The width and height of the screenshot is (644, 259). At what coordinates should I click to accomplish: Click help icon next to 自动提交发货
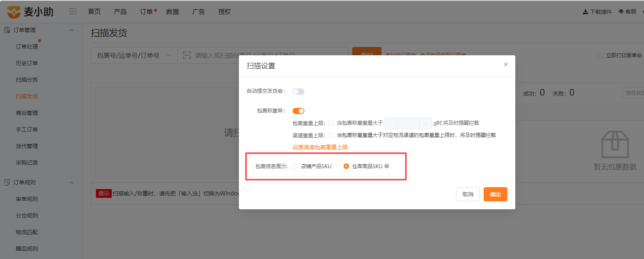(x=280, y=91)
